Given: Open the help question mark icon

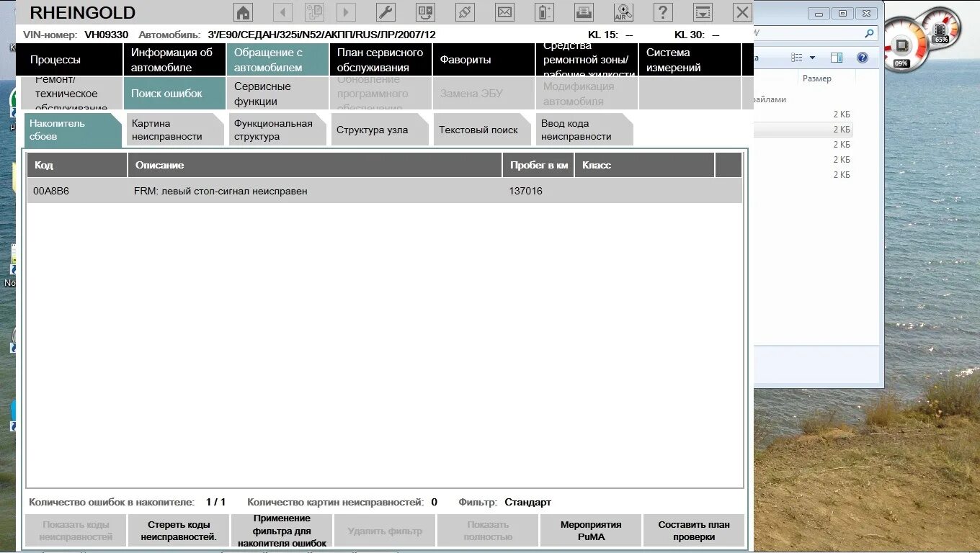Looking at the screenshot, I should coord(663,12).
